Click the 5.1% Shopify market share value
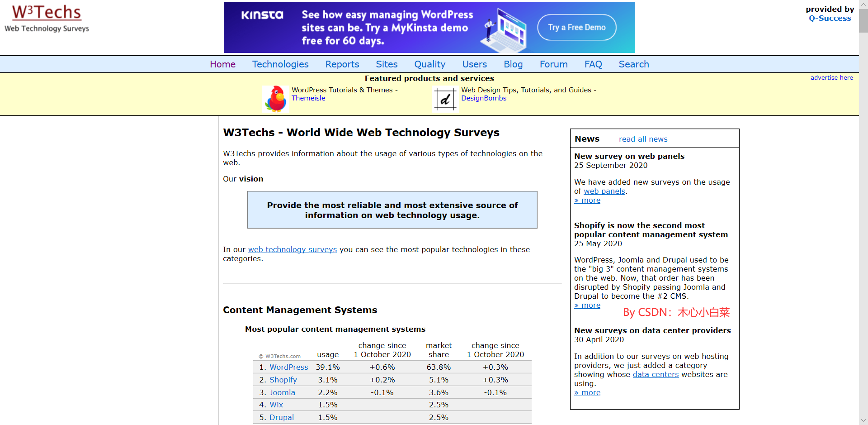The width and height of the screenshot is (868, 425). click(x=439, y=380)
